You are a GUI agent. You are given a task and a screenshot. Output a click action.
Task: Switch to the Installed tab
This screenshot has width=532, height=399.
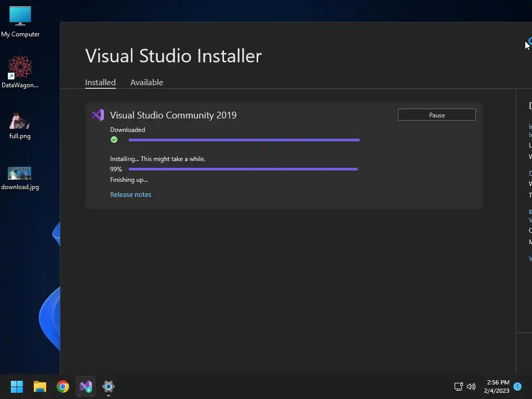pyautogui.click(x=100, y=83)
